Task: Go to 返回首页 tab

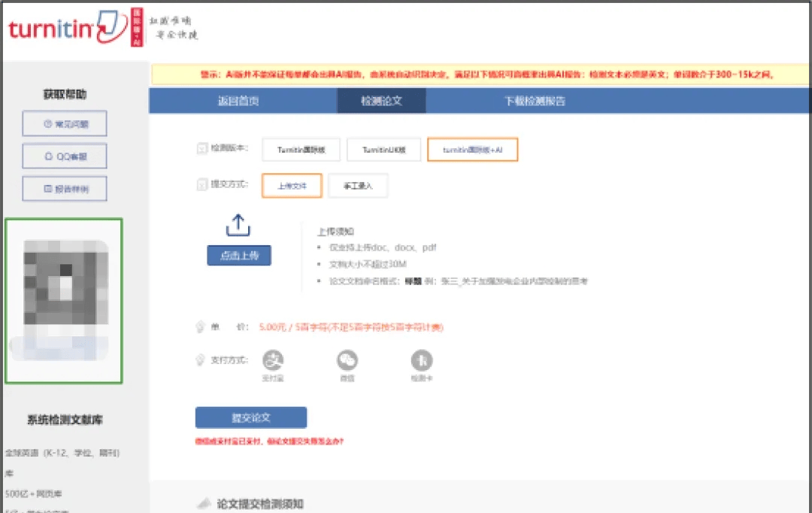Action: [238, 101]
